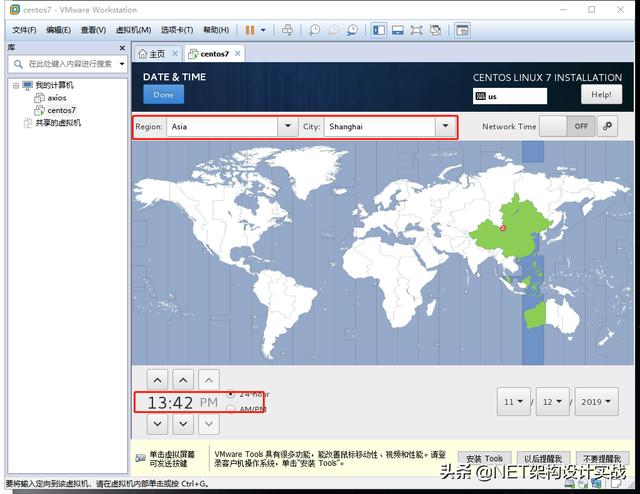Increase the minutes with up arrow
Image resolution: width=640 pixels, height=494 pixels.
point(183,380)
